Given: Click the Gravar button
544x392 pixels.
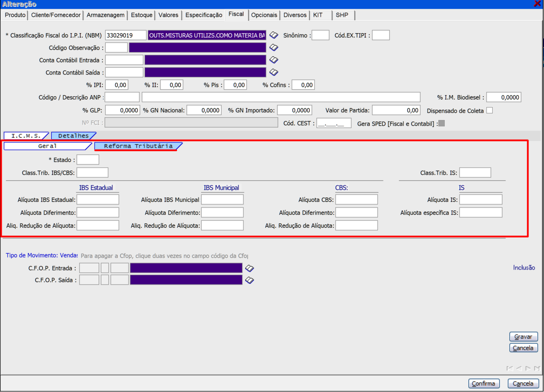Looking at the screenshot, I should click(x=523, y=337).
